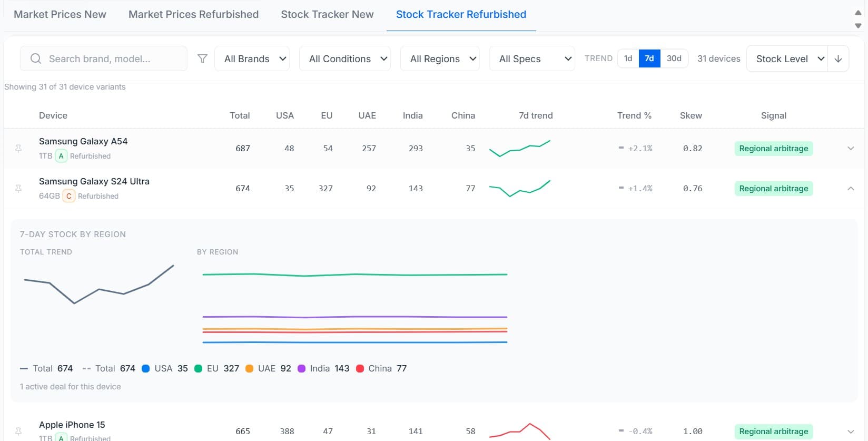Click the India column header

412,115
